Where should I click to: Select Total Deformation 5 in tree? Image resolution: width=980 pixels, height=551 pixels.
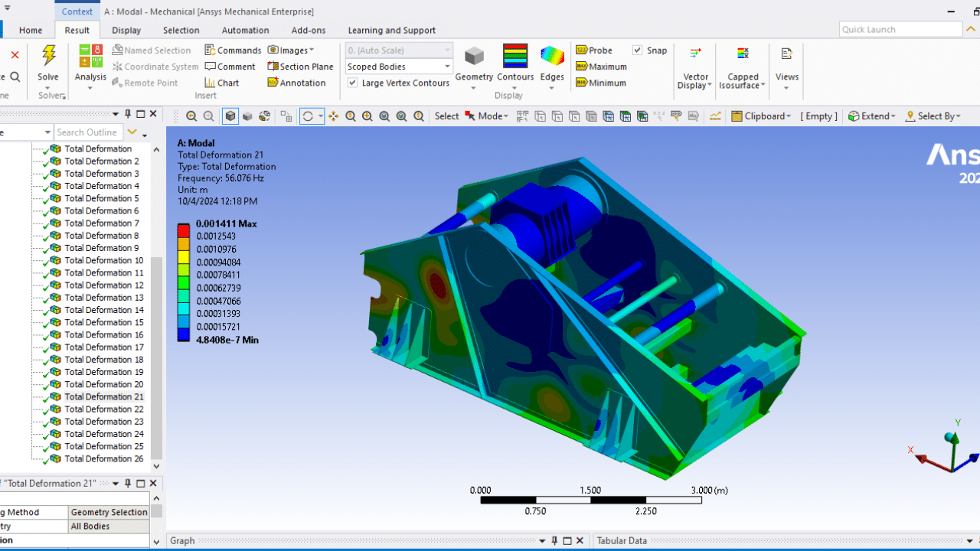click(102, 198)
